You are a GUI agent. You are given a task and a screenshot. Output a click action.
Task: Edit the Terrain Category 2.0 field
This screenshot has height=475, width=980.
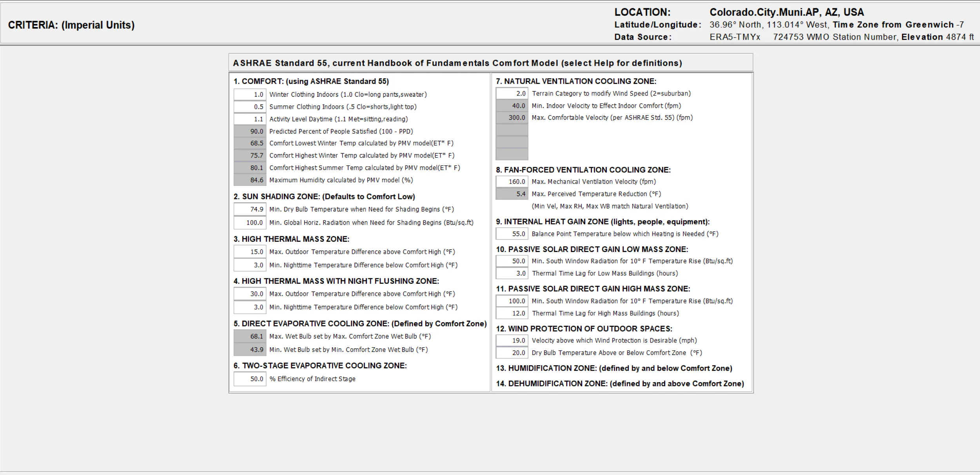pos(512,93)
